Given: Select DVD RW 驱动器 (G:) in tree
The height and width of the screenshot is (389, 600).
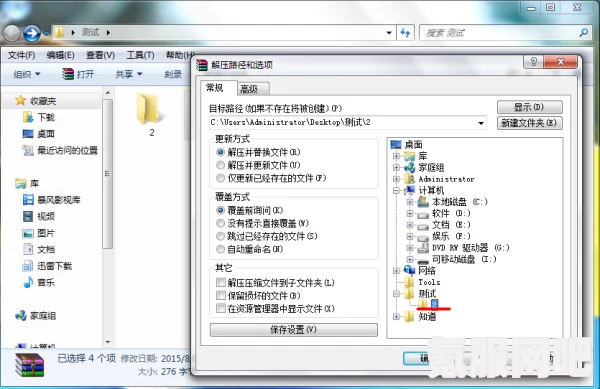Looking at the screenshot, I should [471, 247].
